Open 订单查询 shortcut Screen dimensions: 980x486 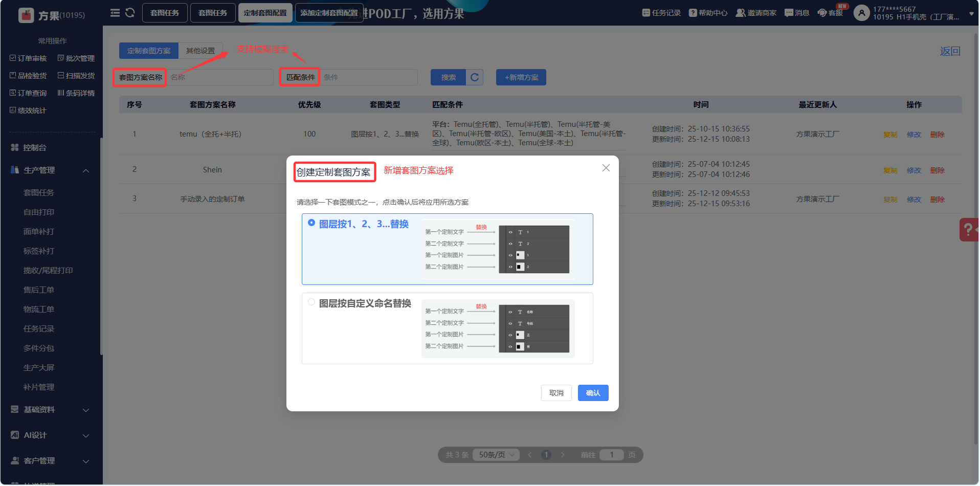pyautogui.click(x=28, y=93)
